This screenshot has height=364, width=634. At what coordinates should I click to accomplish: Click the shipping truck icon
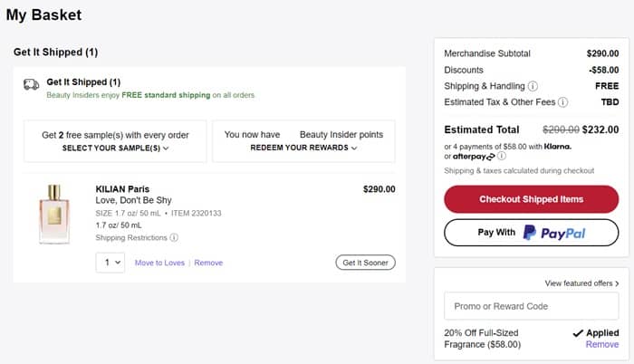pyautogui.click(x=31, y=84)
